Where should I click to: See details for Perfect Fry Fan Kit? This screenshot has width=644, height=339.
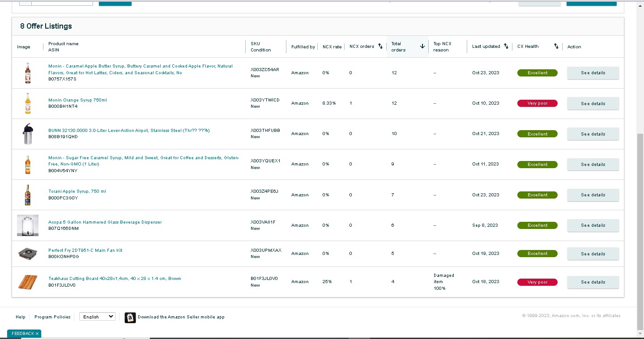pos(593,254)
